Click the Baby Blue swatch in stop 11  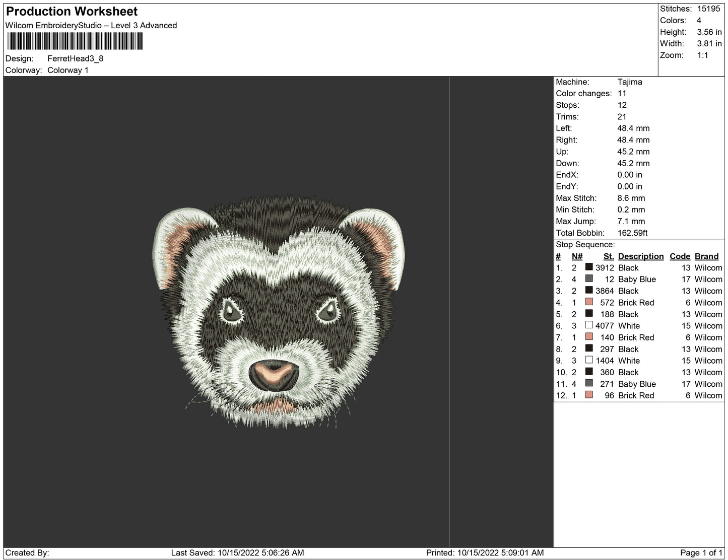[x=588, y=383]
